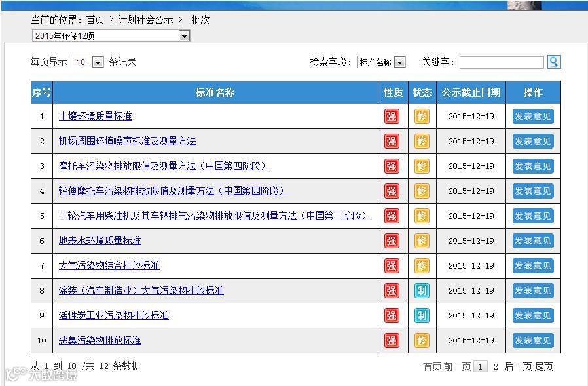Viewport: 588px width, 386px height.
Task: Go to 前一页 previous page
Action: (x=457, y=366)
